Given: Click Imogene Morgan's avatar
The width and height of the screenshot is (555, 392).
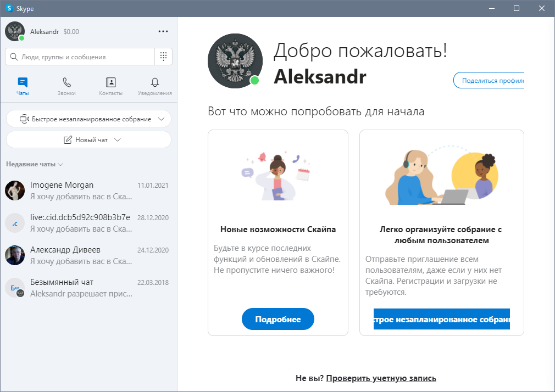Looking at the screenshot, I should pos(15,191).
